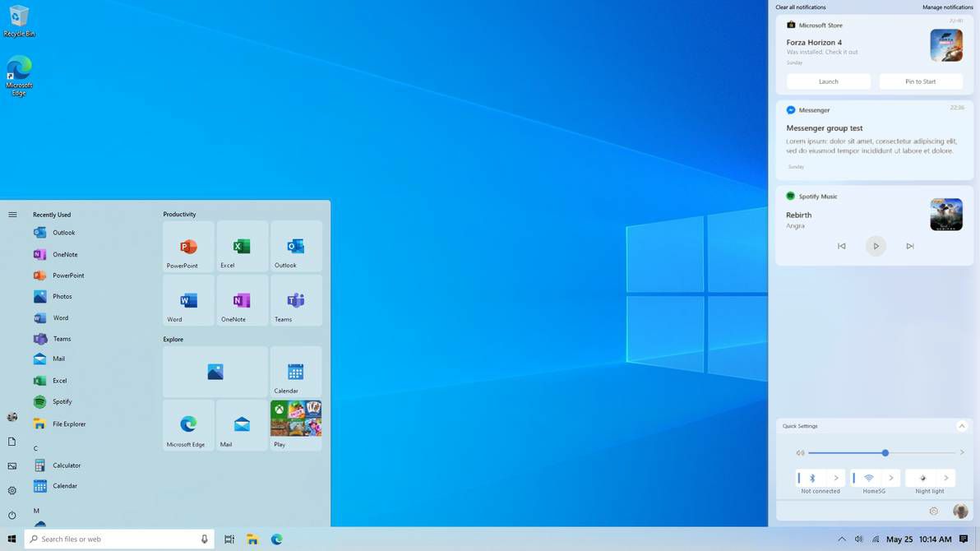
Task: Launch Spotify from Recently Used list
Action: [x=53, y=401]
